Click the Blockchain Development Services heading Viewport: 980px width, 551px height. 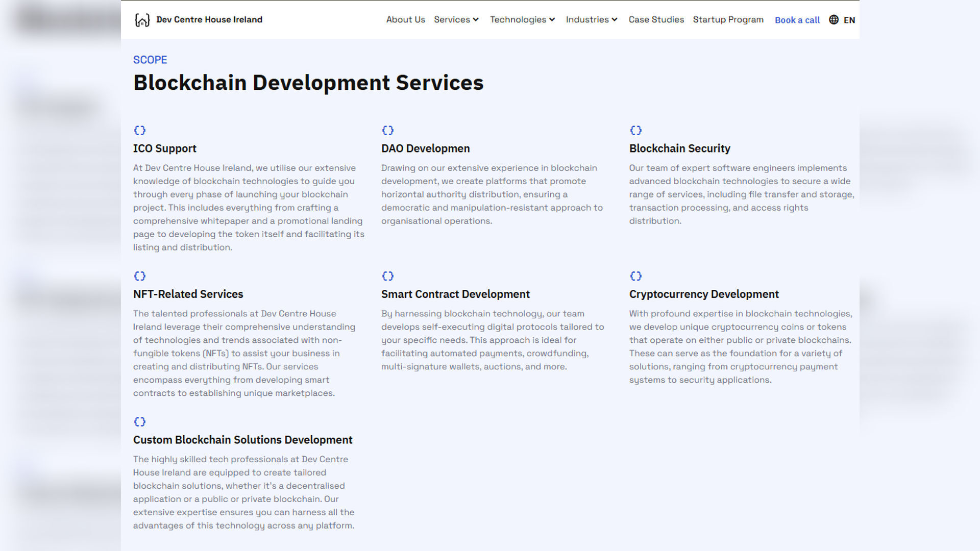coord(308,82)
